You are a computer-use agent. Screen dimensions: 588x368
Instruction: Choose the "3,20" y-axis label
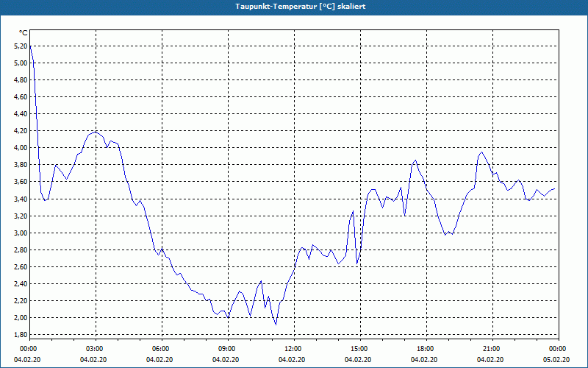21,216
